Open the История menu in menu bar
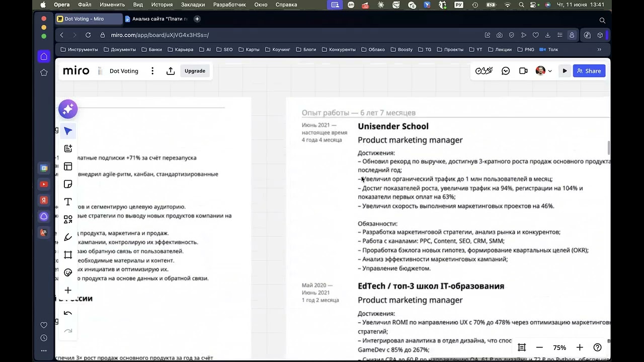The width and height of the screenshot is (644, 362). point(162,5)
